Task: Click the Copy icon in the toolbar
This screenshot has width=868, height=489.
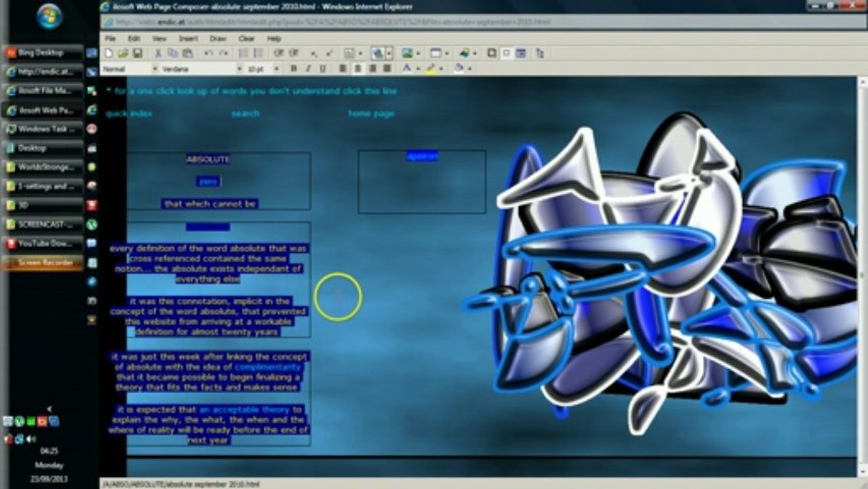Action: click(173, 53)
